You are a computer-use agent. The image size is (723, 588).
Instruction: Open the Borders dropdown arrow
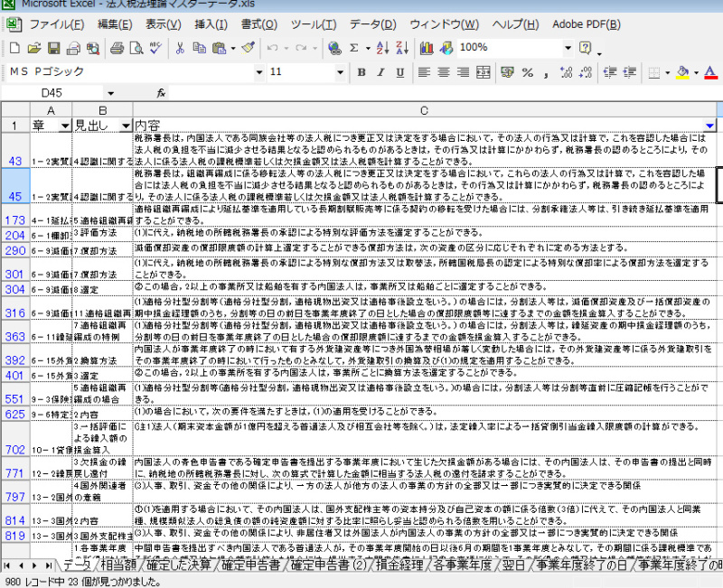coord(667,72)
